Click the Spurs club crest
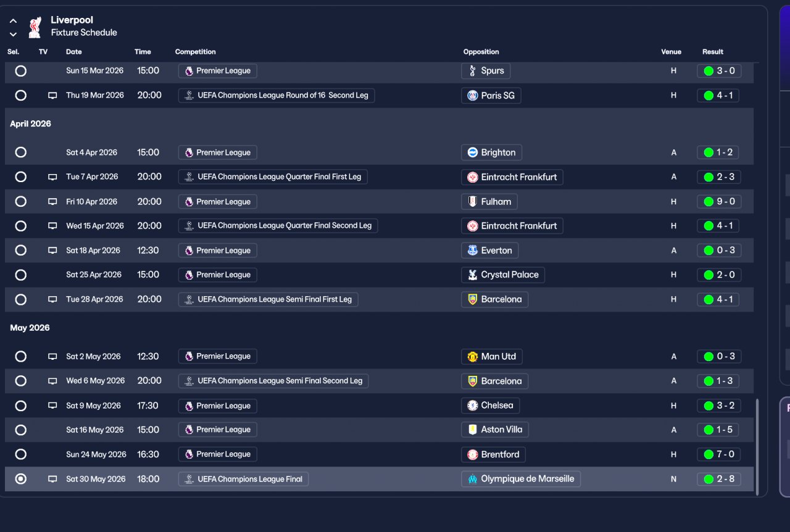The height and width of the screenshot is (532, 790). [473, 71]
